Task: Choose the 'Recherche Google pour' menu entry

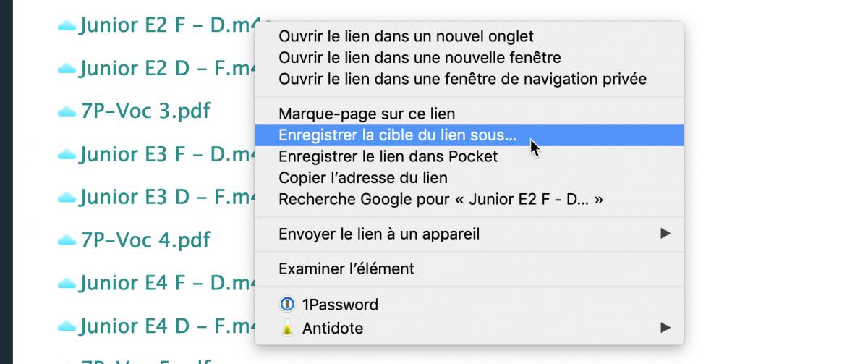Action: click(441, 198)
